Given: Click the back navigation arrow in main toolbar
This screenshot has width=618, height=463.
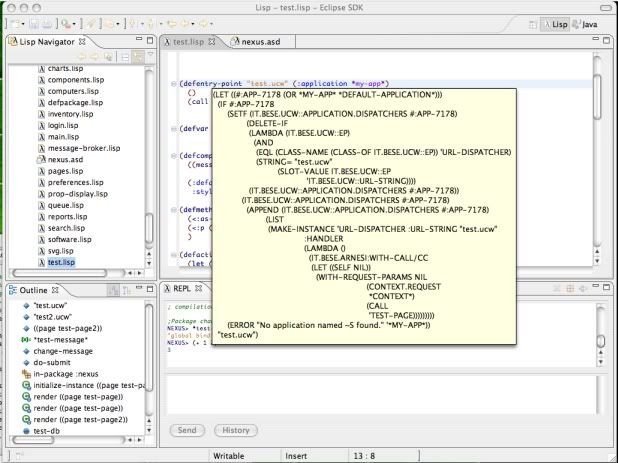Looking at the screenshot, I should pyautogui.click(x=184, y=24).
